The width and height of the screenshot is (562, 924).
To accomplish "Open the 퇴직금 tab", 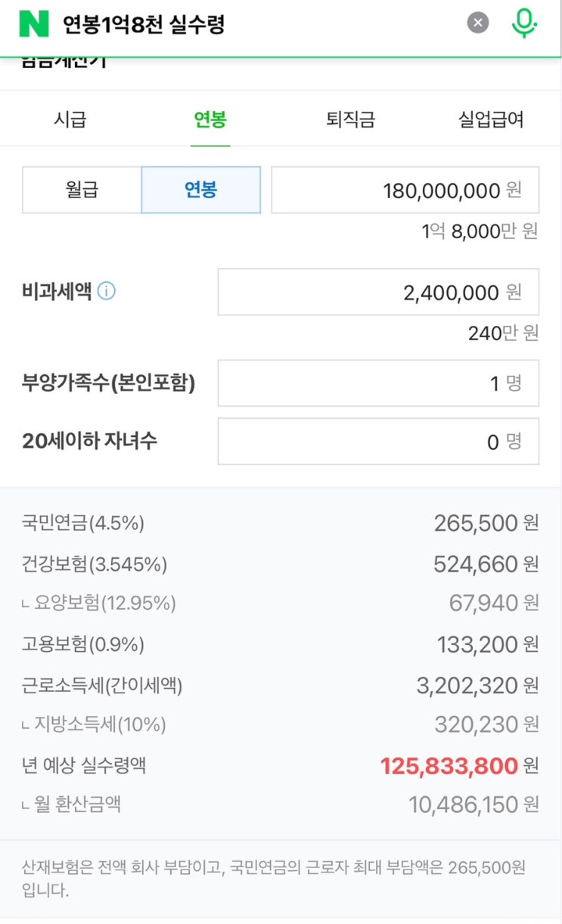I will tap(350, 119).
